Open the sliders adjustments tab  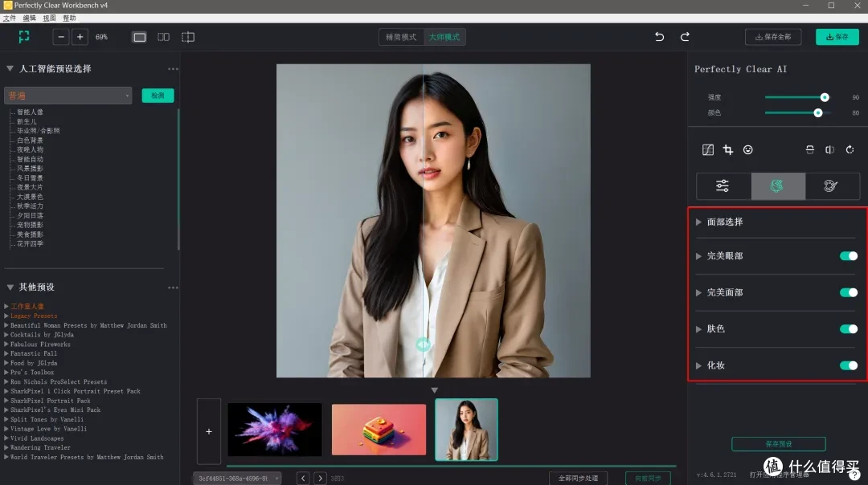coord(723,185)
